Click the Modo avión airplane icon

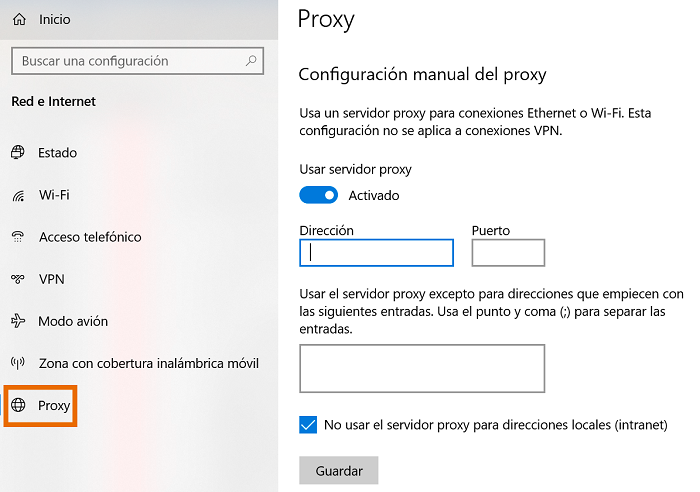(x=17, y=321)
